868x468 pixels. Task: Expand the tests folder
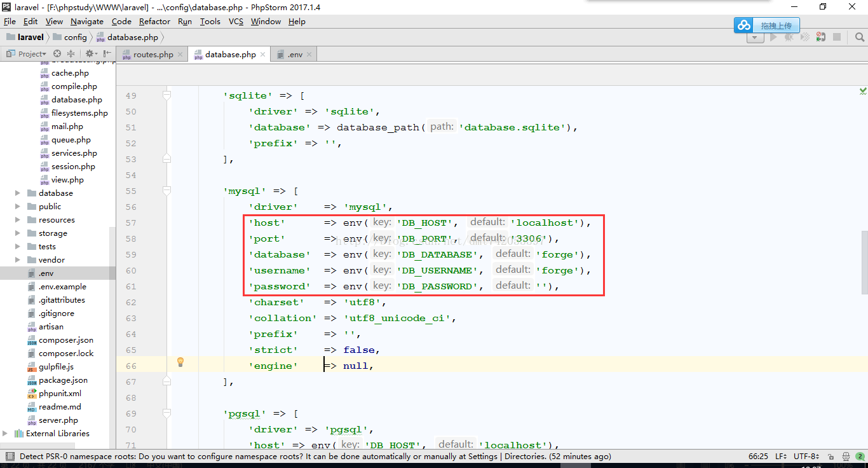(x=18, y=247)
